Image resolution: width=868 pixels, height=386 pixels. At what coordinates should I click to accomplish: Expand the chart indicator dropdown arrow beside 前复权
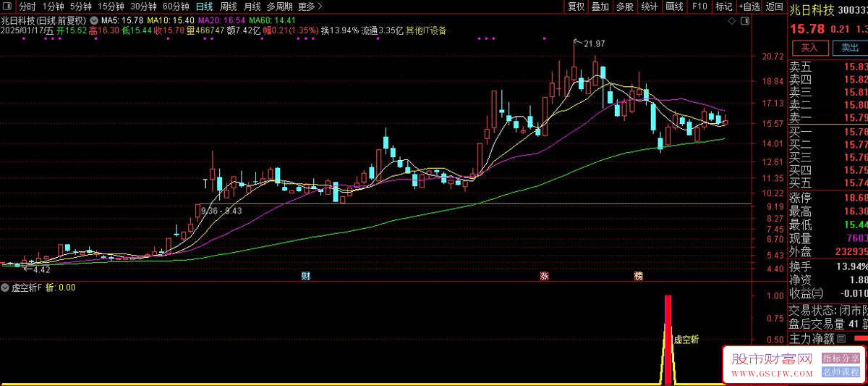pyautogui.click(x=93, y=20)
